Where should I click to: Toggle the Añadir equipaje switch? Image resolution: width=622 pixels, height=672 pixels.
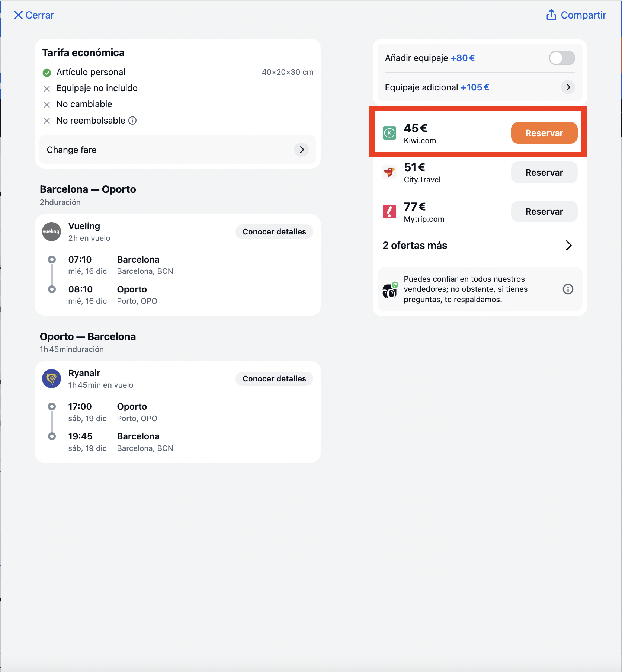[562, 58]
